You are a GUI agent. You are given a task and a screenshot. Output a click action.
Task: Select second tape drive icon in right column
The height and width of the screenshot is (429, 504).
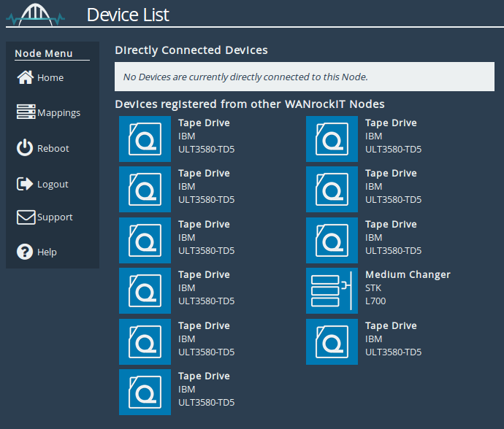click(x=332, y=189)
